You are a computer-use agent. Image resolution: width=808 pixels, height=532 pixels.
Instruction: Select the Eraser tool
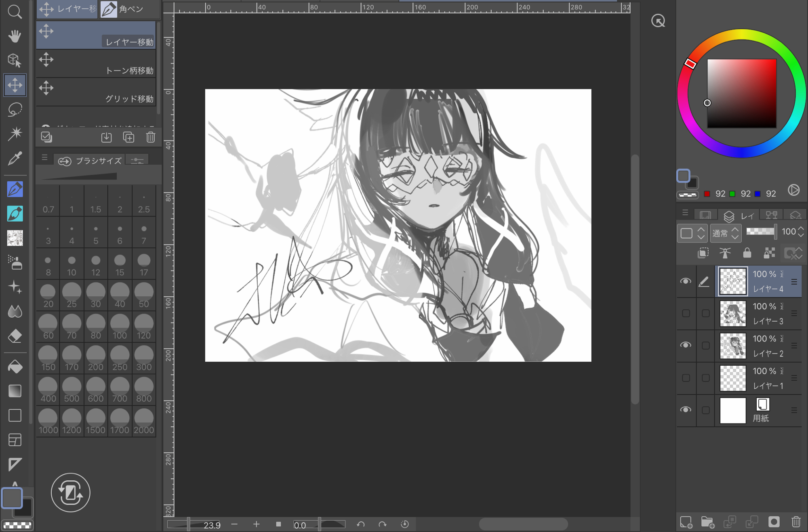(x=15, y=336)
